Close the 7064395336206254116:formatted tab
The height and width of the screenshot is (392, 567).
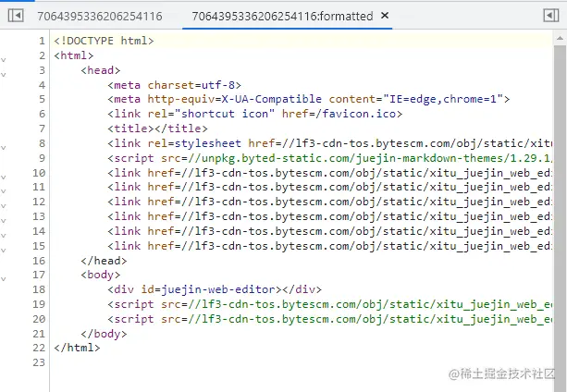pos(385,16)
